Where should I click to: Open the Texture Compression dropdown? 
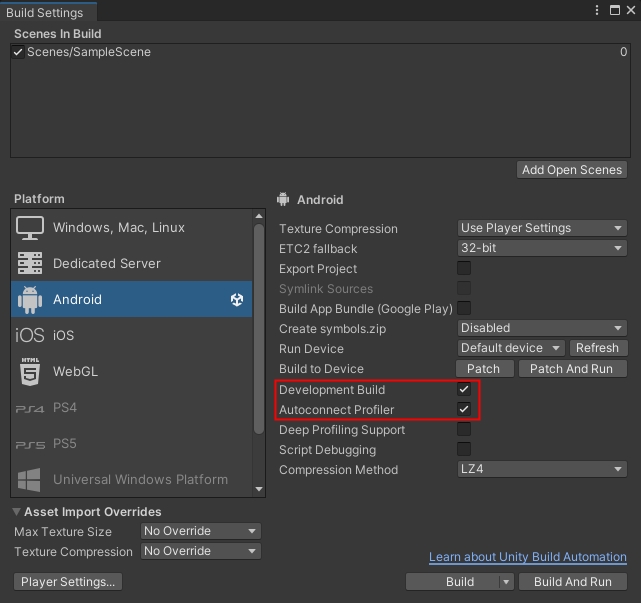(x=542, y=228)
